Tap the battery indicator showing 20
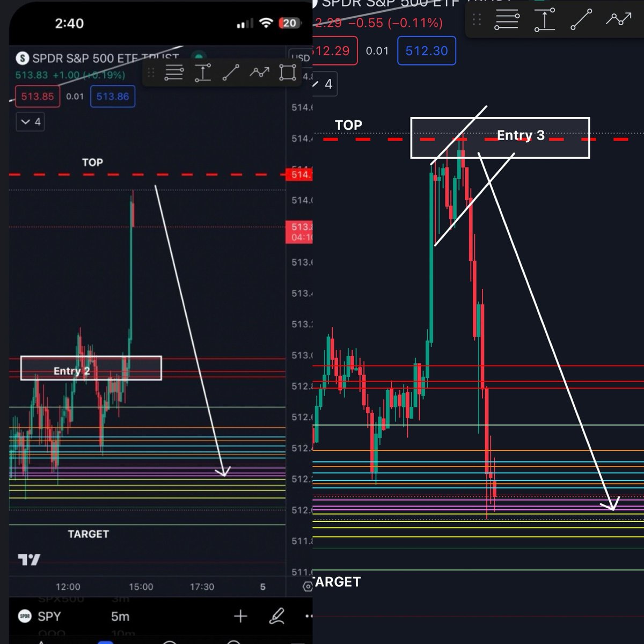This screenshot has width=644, height=644. [x=289, y=23]
